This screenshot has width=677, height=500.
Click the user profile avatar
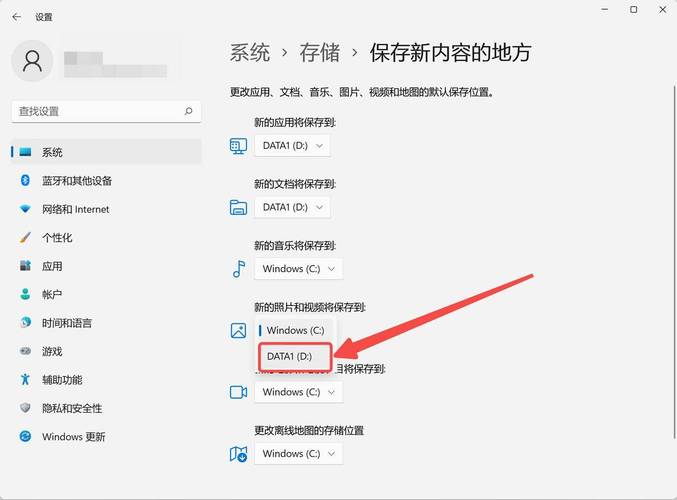tap(32, 61)
